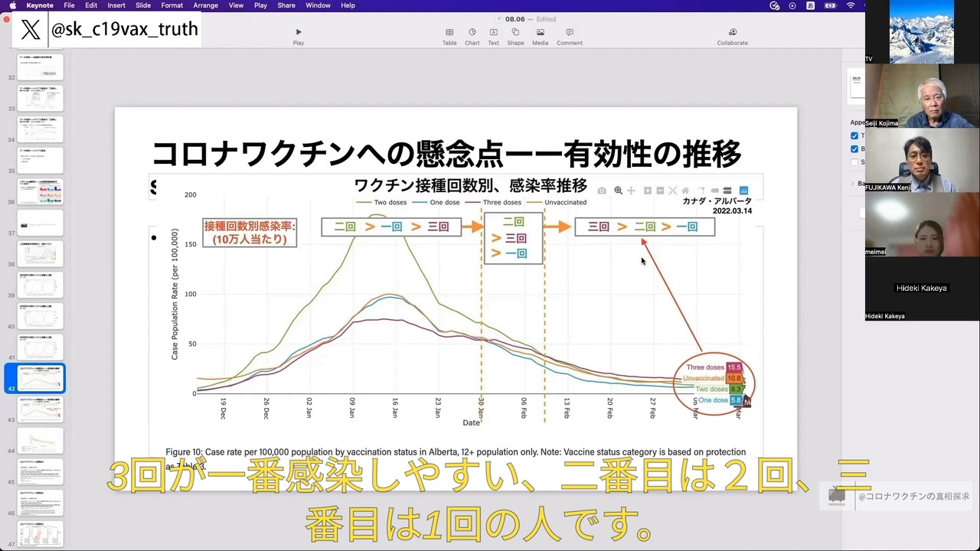980x551 pixels.
Task: Expand the Background disclosure chevron
Action: [x=853, y=184]
